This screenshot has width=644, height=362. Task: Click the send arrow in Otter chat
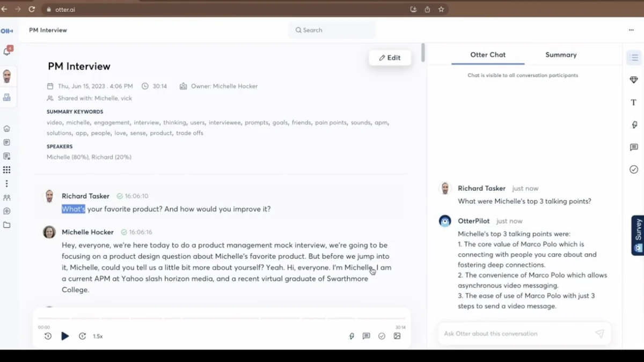(x=599, y=334)
